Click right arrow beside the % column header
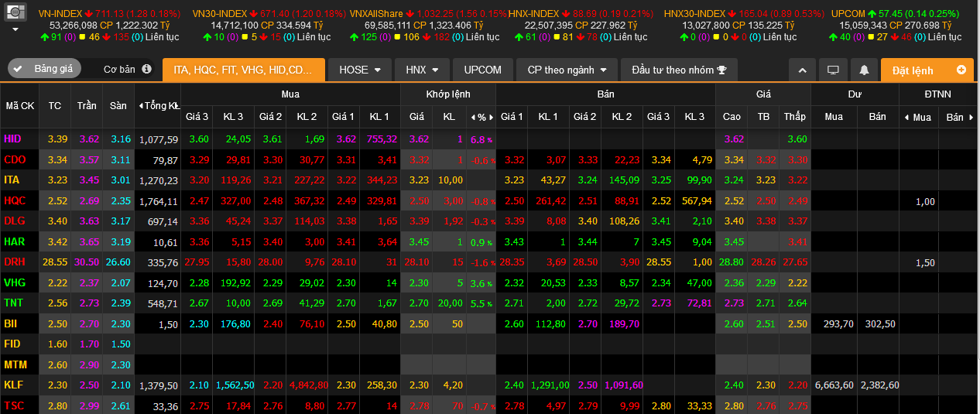 coord(491,117)
